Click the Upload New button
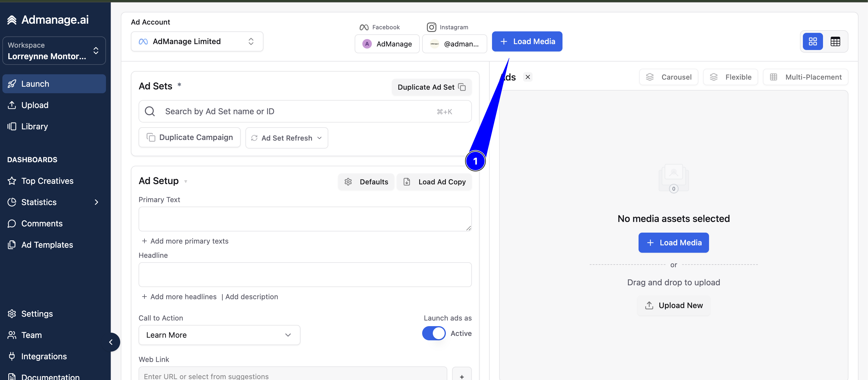 673,305
